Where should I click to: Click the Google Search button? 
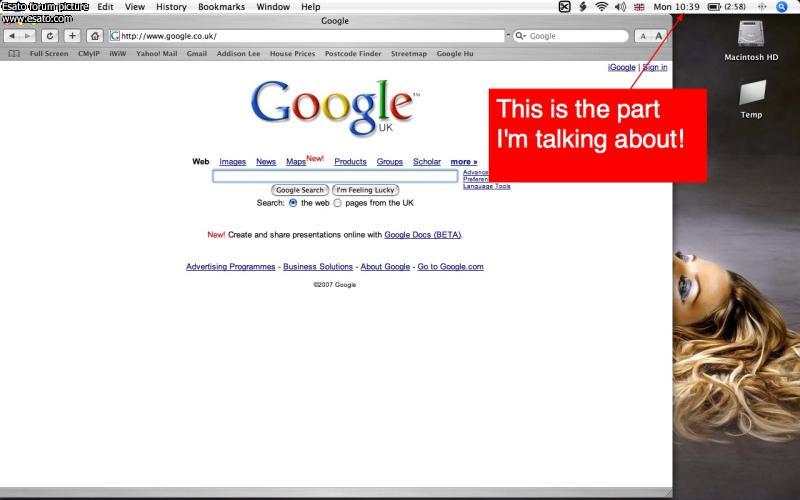[300, 190]
